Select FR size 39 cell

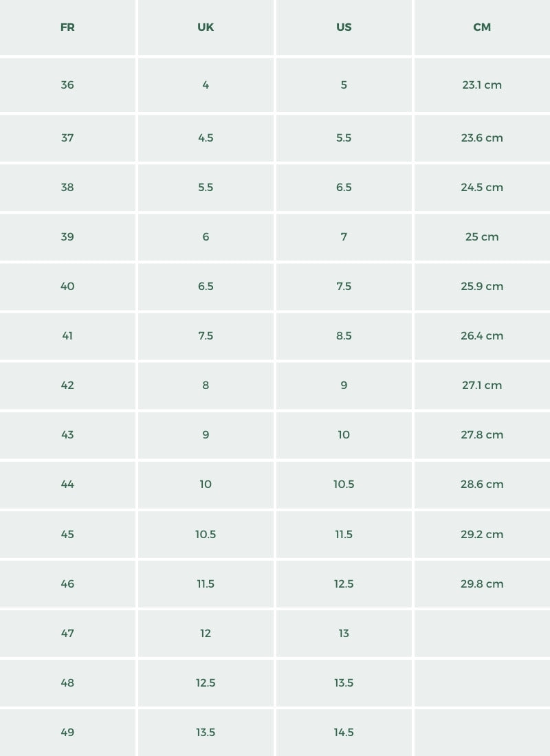click(x=67, y=237)
